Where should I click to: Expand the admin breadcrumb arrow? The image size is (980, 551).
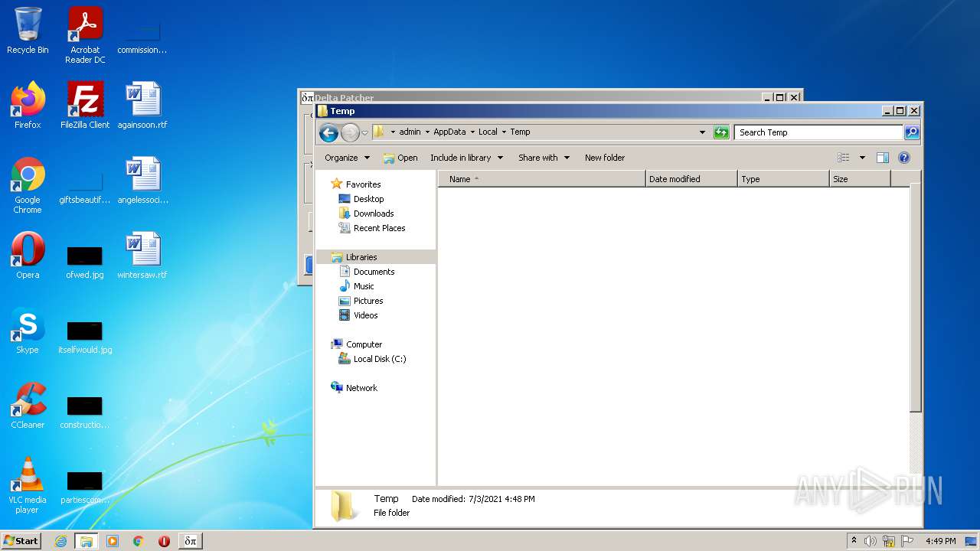pos(427,132)
